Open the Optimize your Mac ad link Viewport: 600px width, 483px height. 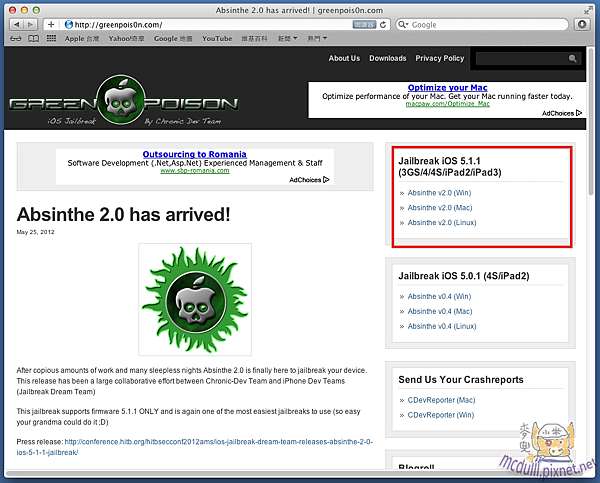447,87
